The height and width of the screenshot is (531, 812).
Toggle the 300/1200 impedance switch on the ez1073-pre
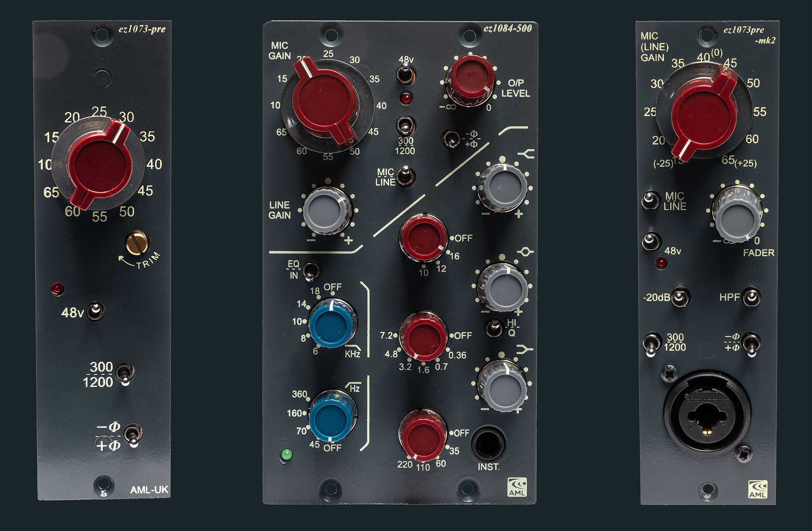coord(125,373)
